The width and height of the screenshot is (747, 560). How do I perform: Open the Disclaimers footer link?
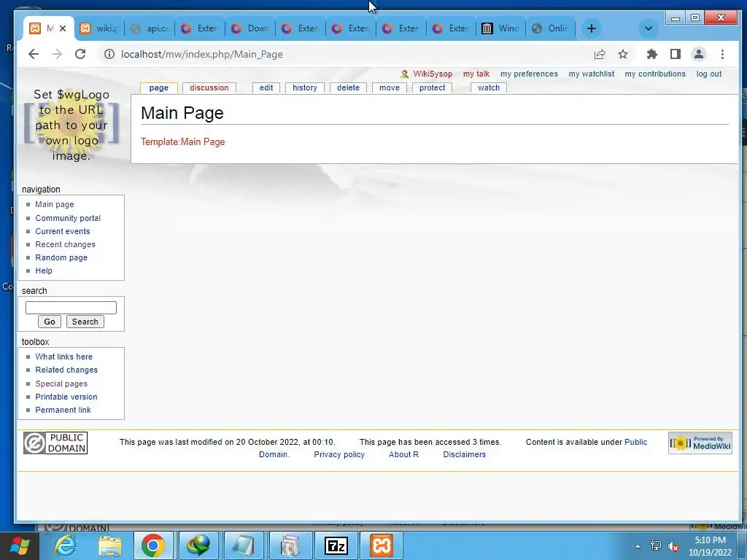point(464,454)
